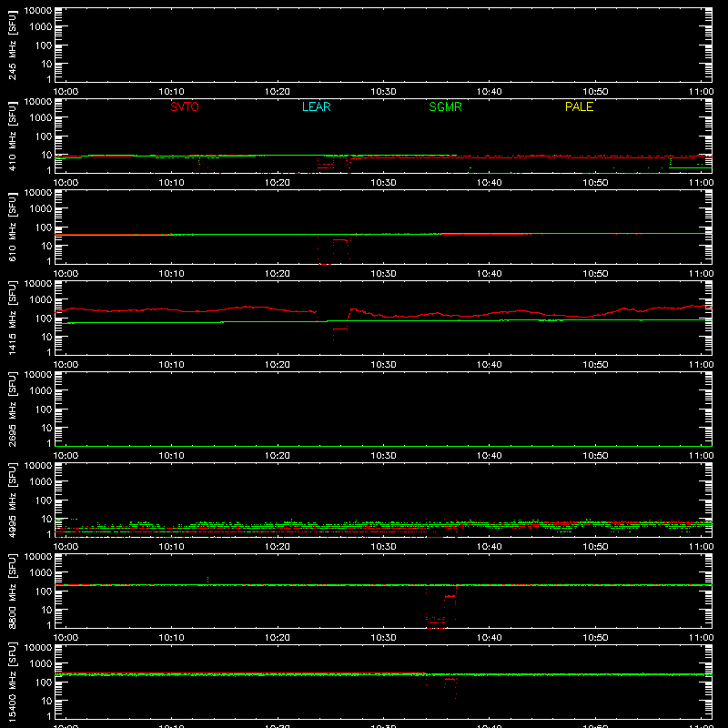The height and width of the screenshot is (728, 728).
Task: Select the 410 MHz [SFU] axis title
Action: [12, 136]
